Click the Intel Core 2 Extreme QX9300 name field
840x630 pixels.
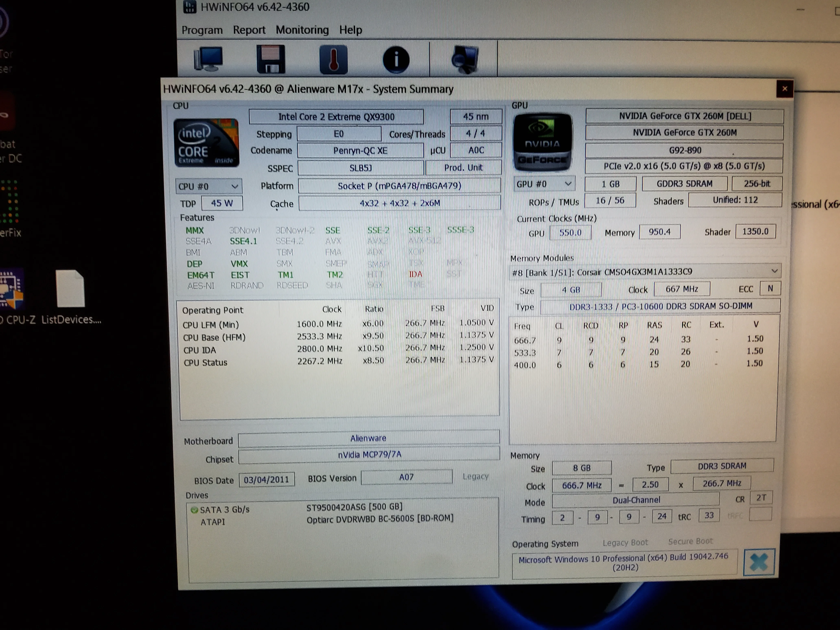pyautogui.click(x=336, y=117)
